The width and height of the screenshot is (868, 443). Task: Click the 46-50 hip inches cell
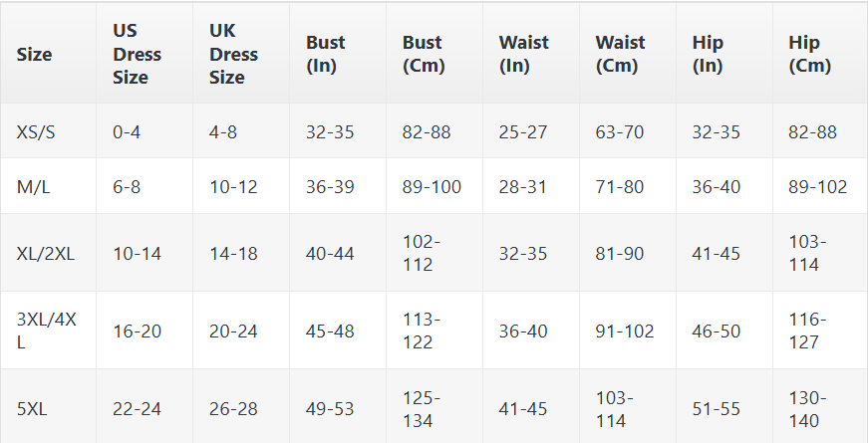[x=717, y=331]
